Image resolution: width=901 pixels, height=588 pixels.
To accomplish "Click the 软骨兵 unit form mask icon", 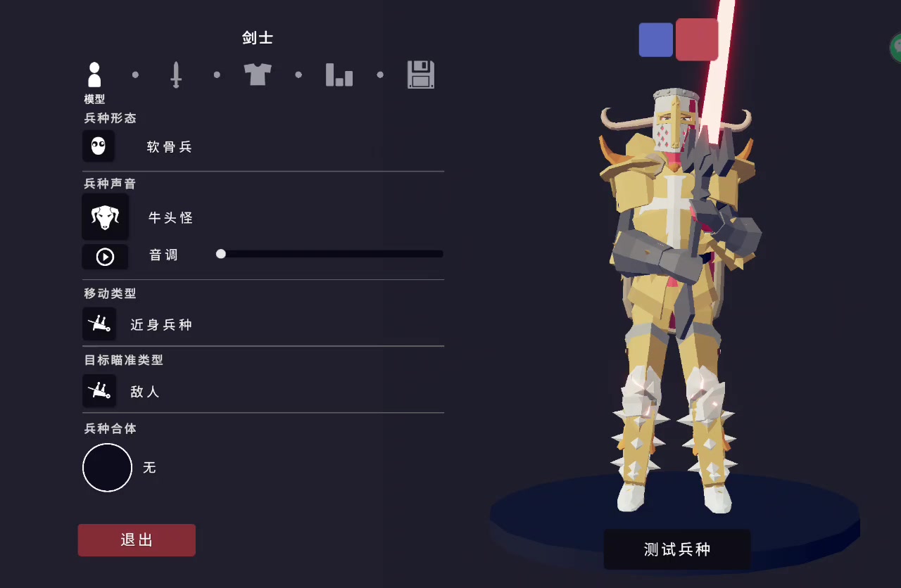I will pyautogui.click(x=99, y=146).
